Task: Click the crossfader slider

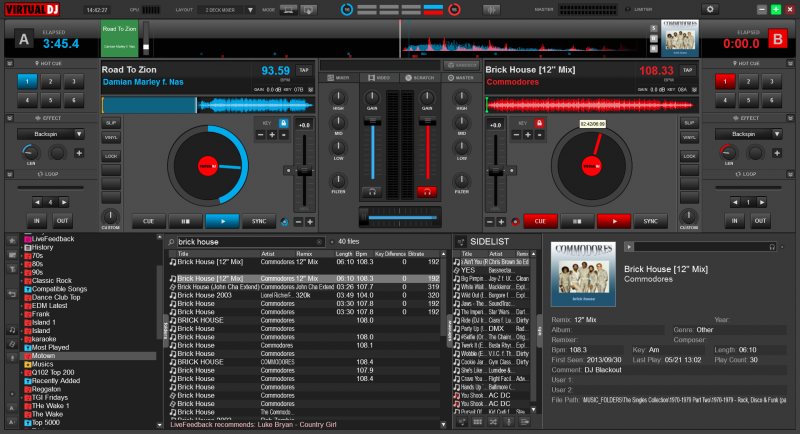Action: pos(400,217)
